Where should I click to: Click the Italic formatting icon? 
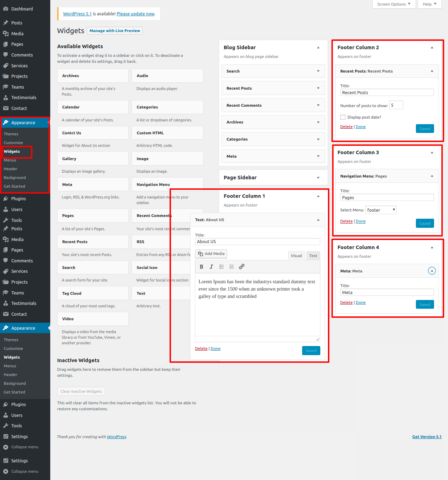coord(211,267)
